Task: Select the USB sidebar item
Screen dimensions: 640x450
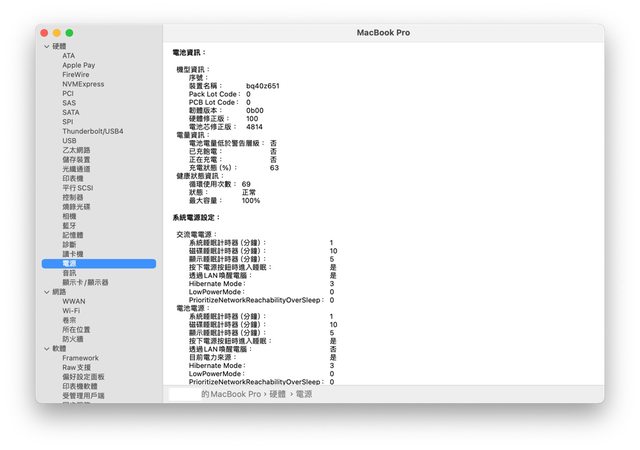Action: (69, 141)
